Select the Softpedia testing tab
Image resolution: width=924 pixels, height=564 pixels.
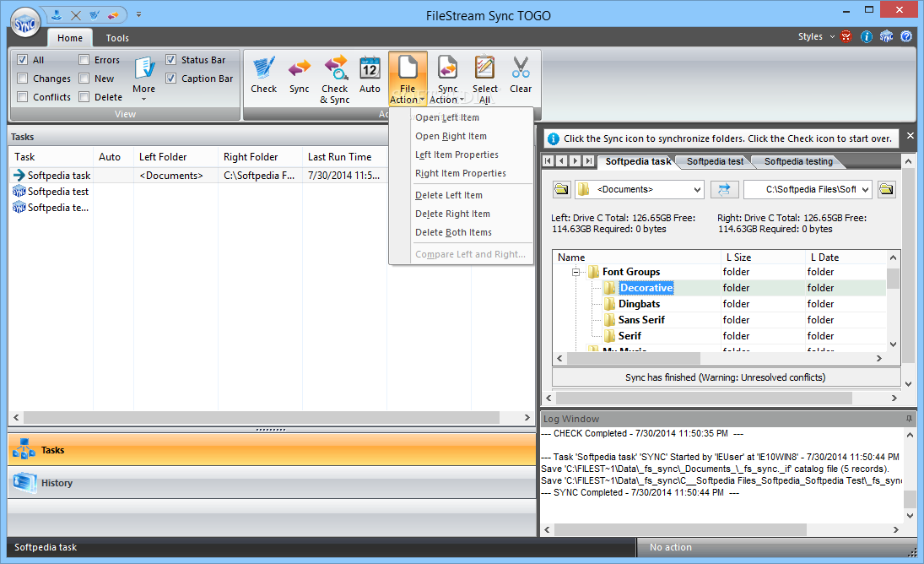798,161
